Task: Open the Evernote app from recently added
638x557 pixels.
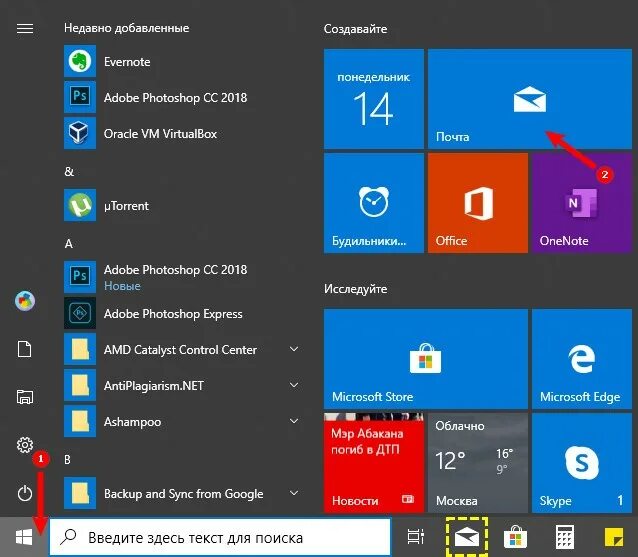Action: (x=183, y=61)
